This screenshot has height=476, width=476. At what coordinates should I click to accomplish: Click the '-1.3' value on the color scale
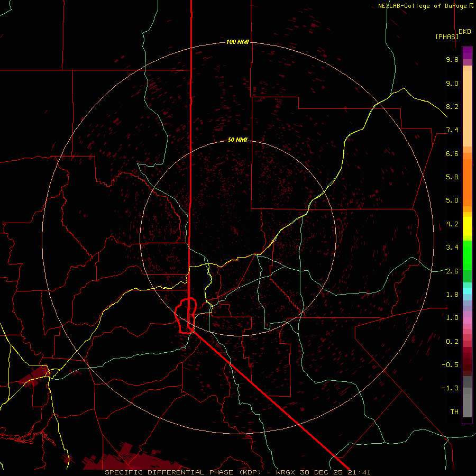(x=450, y=388)
